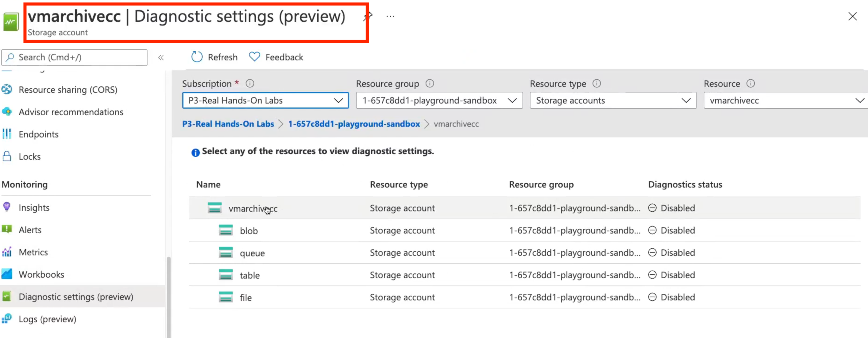Screen dimensions: 868x338
Task: Click the Disabled status in the vmarchivecc row
Action: 672,208
